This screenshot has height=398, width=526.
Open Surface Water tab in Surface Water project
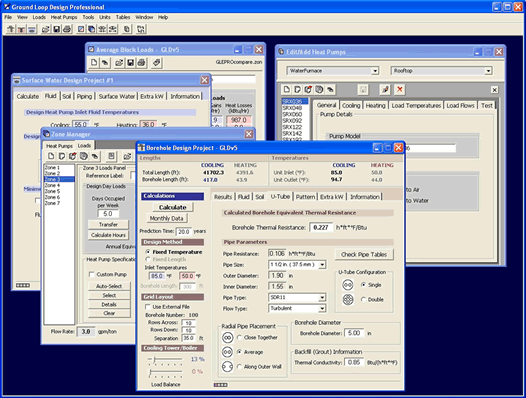tap(116, 96)
